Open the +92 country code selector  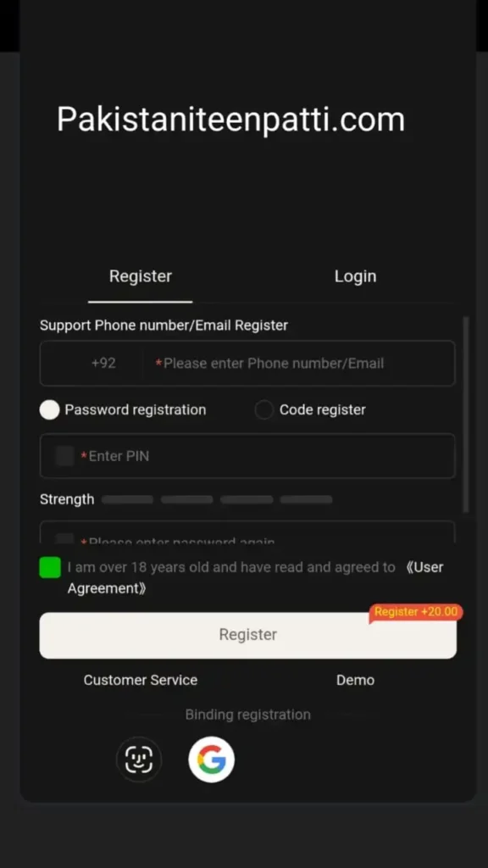103,363
